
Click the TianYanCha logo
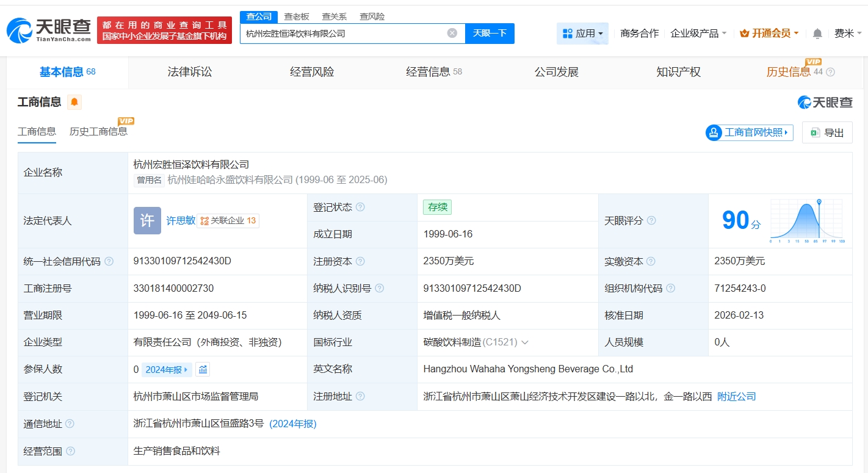(49, 31)
